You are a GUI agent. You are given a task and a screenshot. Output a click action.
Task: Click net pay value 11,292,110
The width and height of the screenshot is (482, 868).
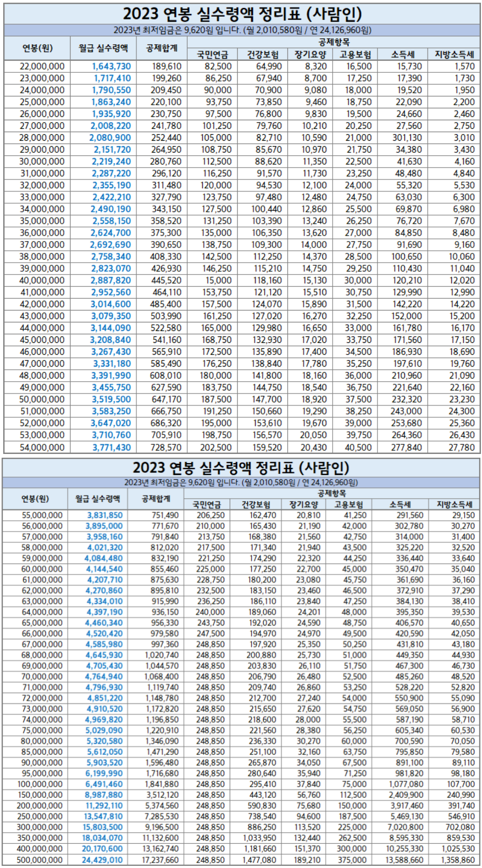(x=104, y=806)
